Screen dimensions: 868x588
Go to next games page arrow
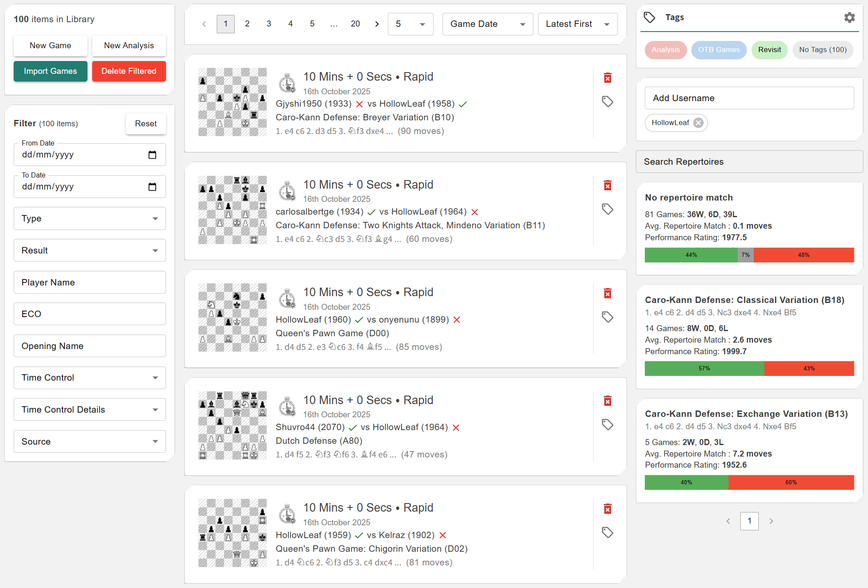pyautogui.click(x=377, y=24)
